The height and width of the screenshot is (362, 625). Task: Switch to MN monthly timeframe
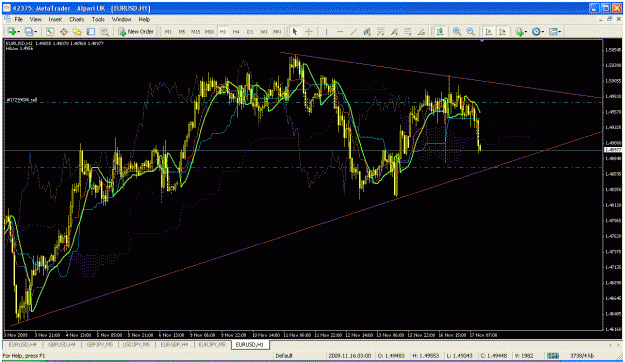[277, 31]
